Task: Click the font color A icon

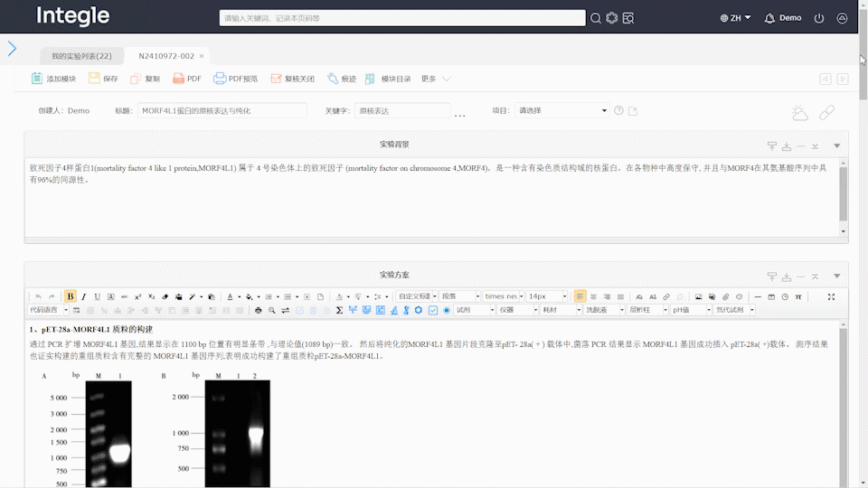Action: tap(231, 296)
